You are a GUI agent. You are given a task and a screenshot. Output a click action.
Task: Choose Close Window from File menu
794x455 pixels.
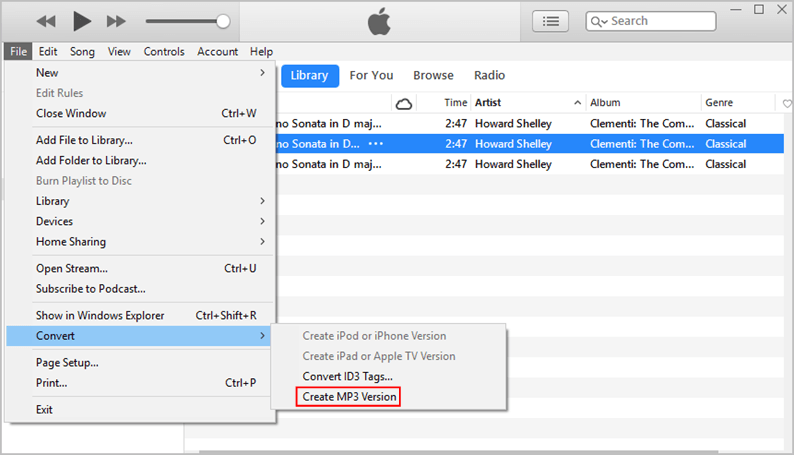pyautogui.click(x=140, y=113)
